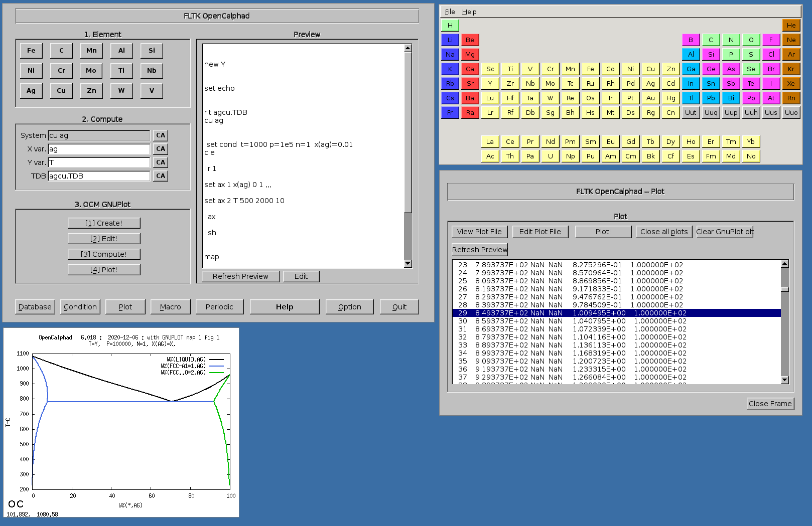Screen dimensions: 812x526
Task: Select Cu in the periodic table window
Action: 651,69
